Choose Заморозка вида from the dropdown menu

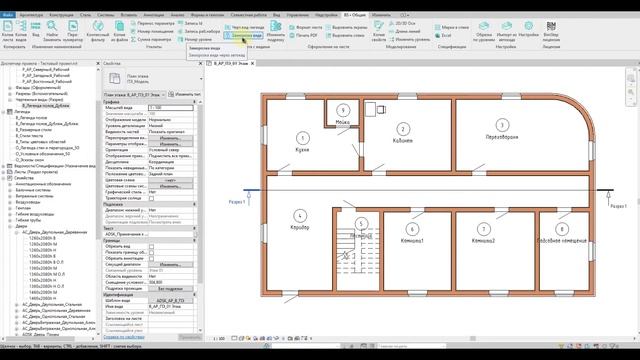pos(204,48)
